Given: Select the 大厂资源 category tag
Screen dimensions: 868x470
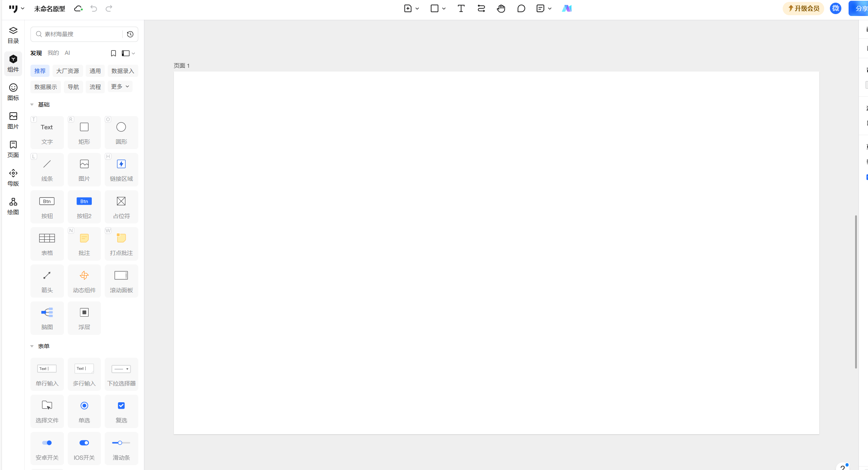Looking at the screenshot, I should coord(67,71).
